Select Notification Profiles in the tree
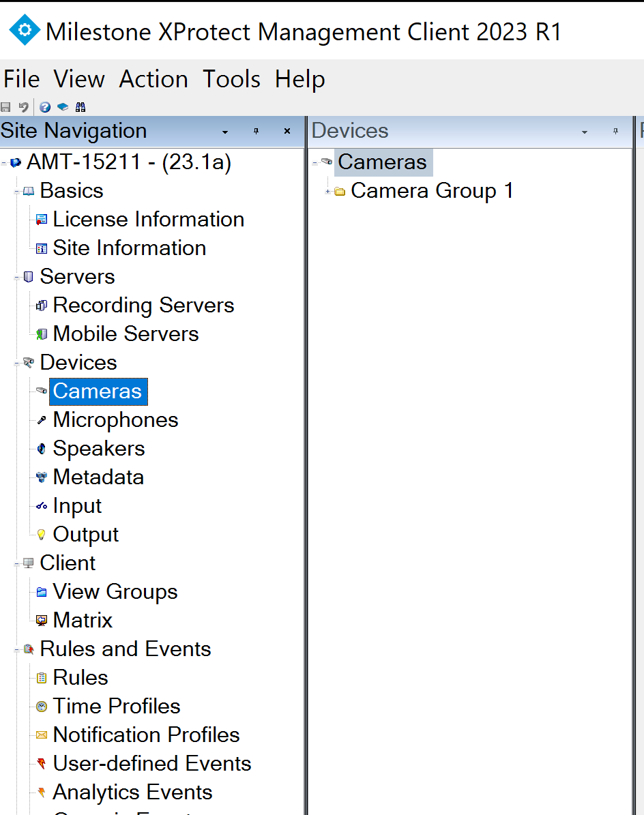Screen dimensions: 644x815 coord(146,735)
